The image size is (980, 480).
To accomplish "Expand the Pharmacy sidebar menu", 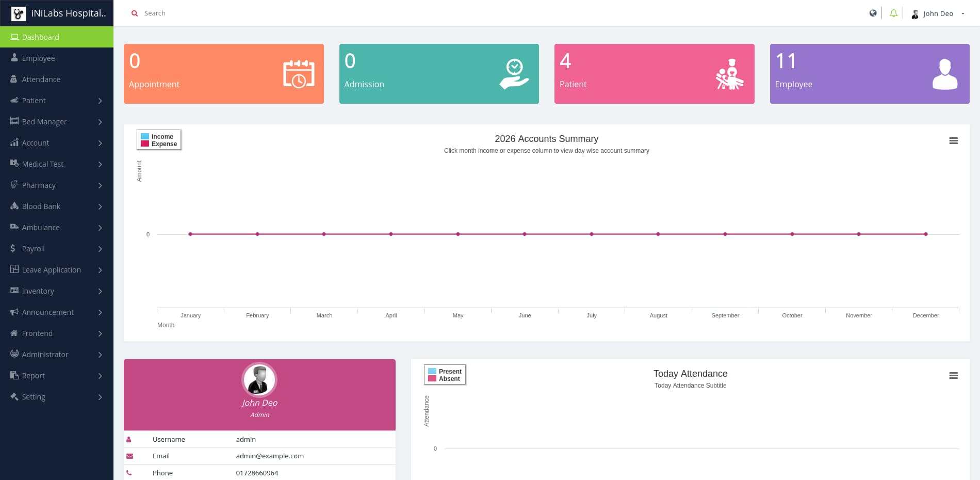I will pyautogui.click(x=57, y=185).
